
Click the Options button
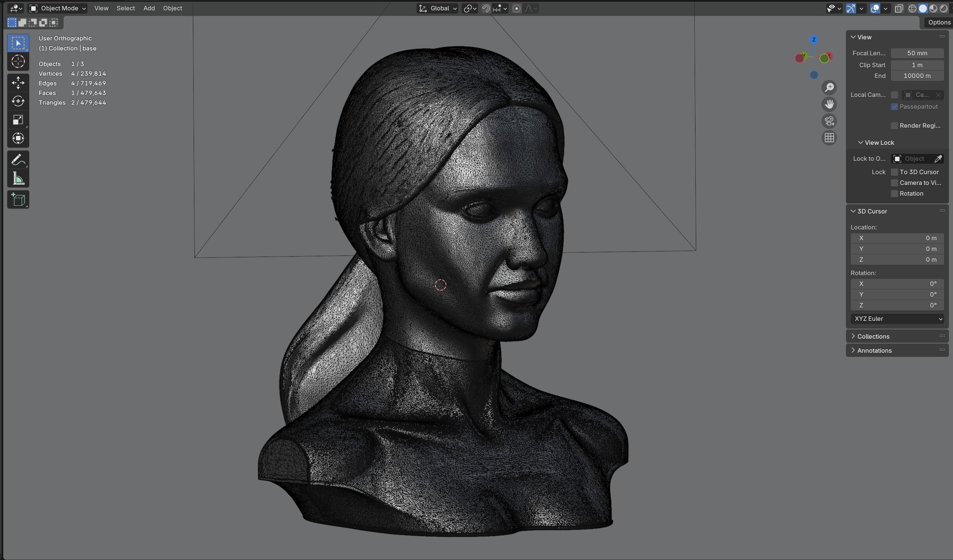939,22
